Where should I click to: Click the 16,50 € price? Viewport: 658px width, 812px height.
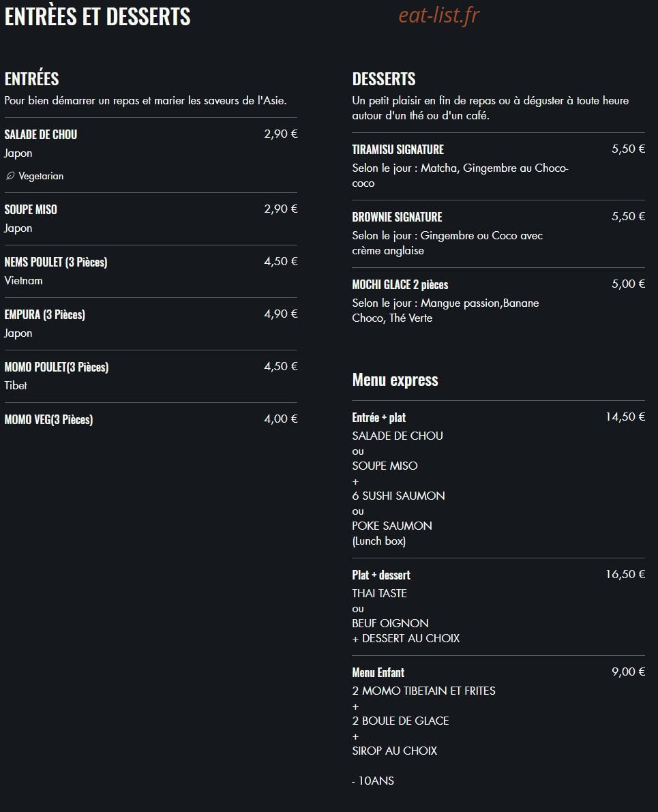(x=625, y=574)
